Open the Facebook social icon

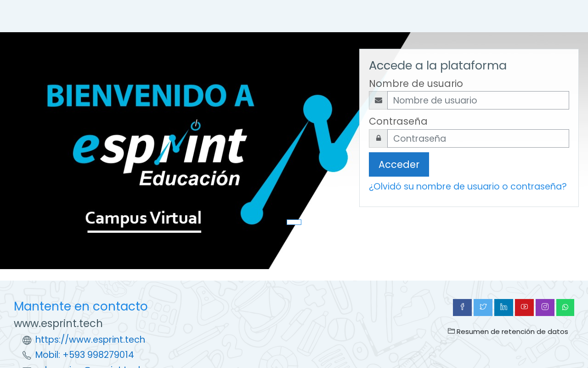(x=462, y=307)
